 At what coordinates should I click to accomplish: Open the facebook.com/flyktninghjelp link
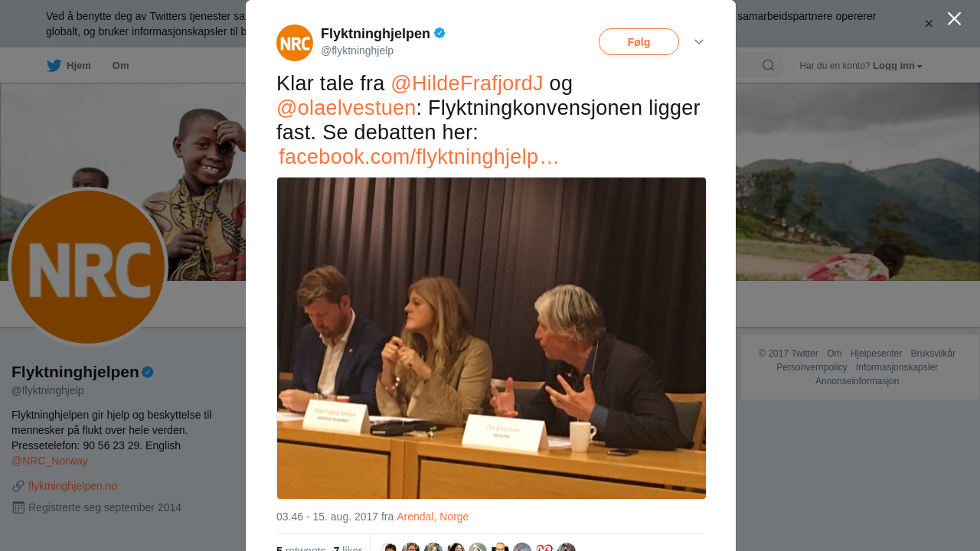(419, 157)
